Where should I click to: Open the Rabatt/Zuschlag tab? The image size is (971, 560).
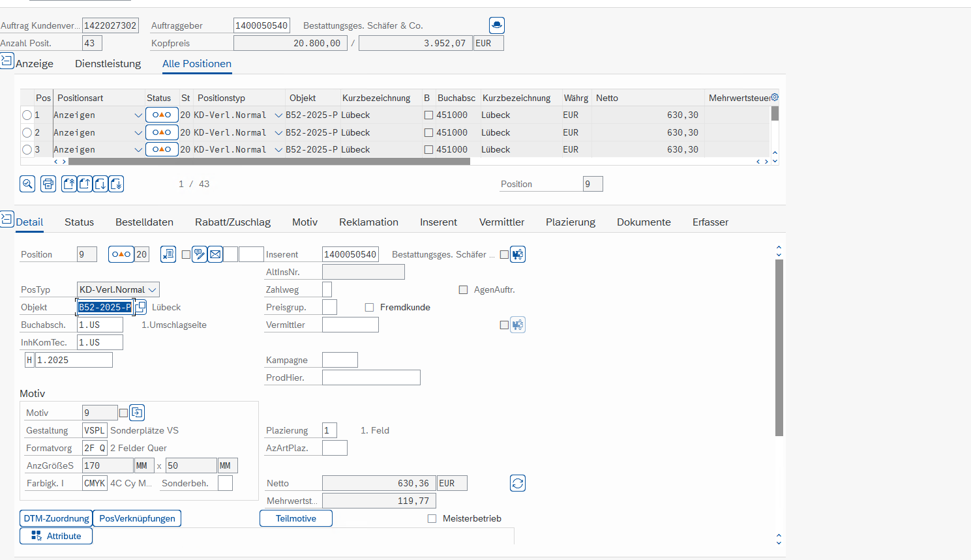(x=233, y=222)
